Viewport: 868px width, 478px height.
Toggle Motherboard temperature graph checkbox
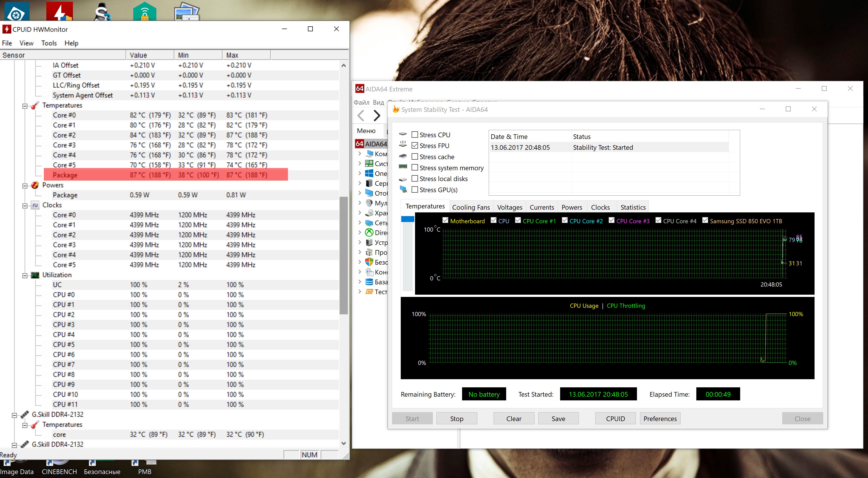click(445, 221)
